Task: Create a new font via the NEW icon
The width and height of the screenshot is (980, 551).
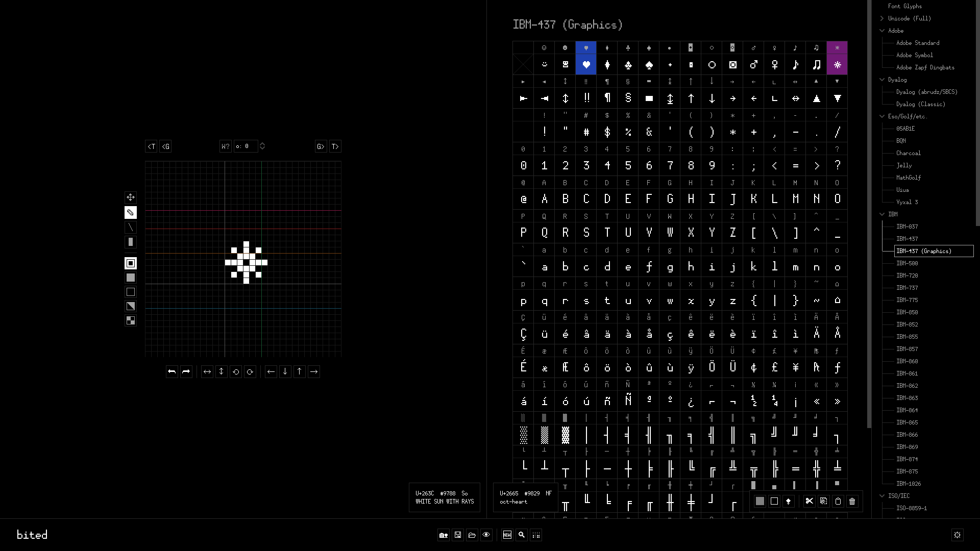Action: 507,535
